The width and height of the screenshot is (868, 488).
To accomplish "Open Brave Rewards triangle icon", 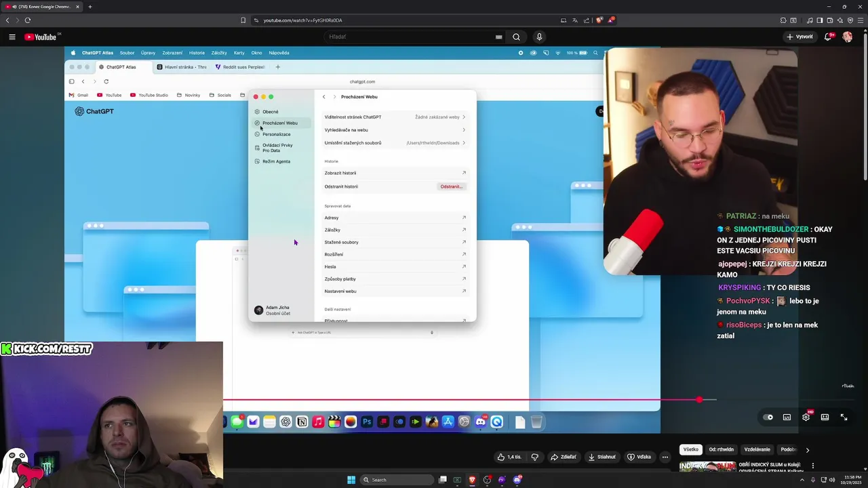I will tap(610, 20).
